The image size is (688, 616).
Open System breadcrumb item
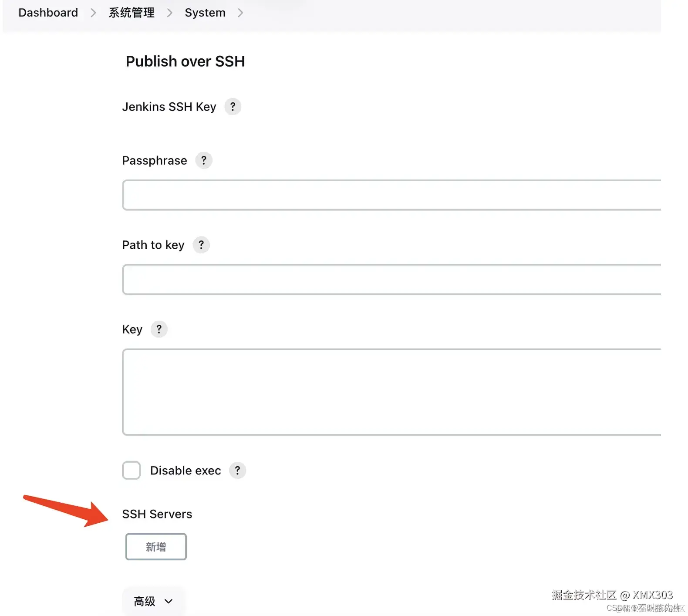205,13
